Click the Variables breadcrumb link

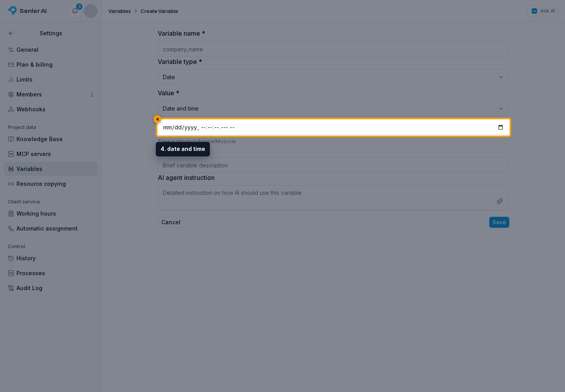tap(120, 11)
